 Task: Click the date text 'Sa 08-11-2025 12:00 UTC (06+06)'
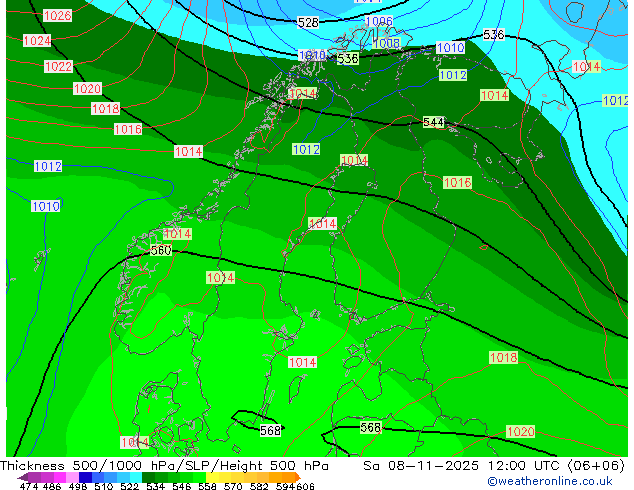click(x=494, y=466)
